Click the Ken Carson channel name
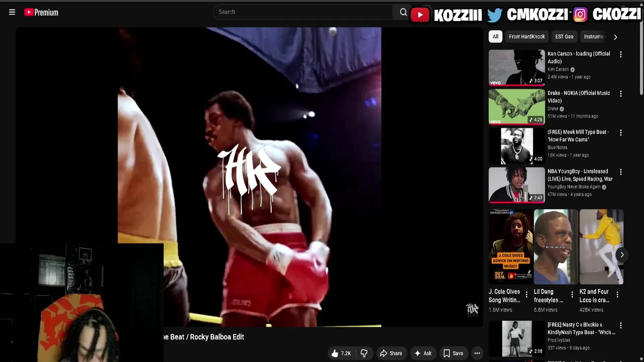644x362 pixels. coord(558,69)
